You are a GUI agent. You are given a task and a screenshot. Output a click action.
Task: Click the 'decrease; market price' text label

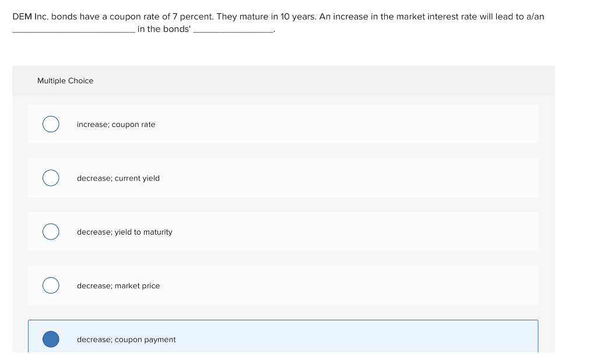click(118, 285)
